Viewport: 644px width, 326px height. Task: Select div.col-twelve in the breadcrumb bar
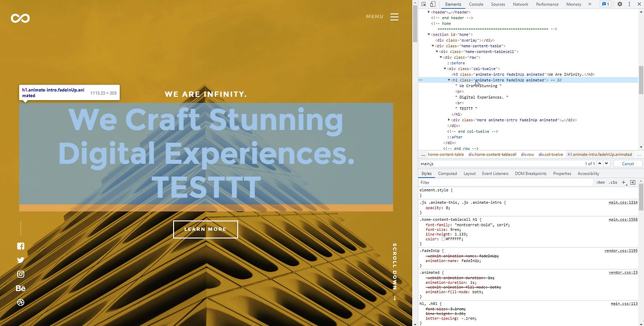(551, 154)
